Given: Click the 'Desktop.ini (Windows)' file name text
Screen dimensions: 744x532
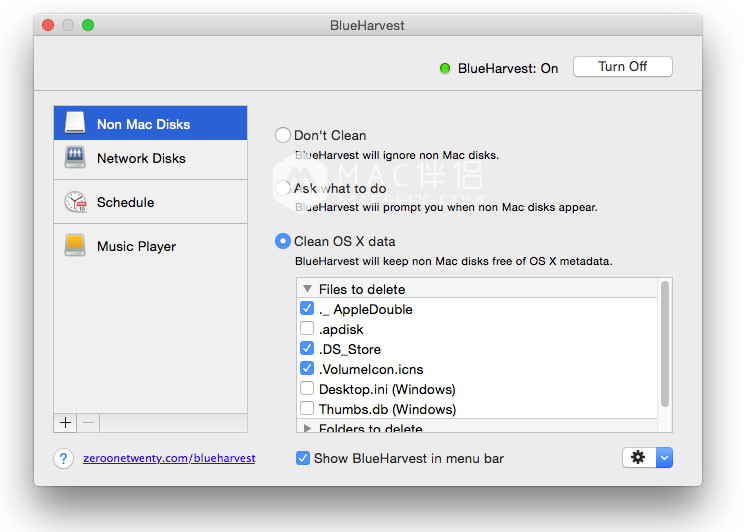Looking at the screenshot, I should pos(387,389).
